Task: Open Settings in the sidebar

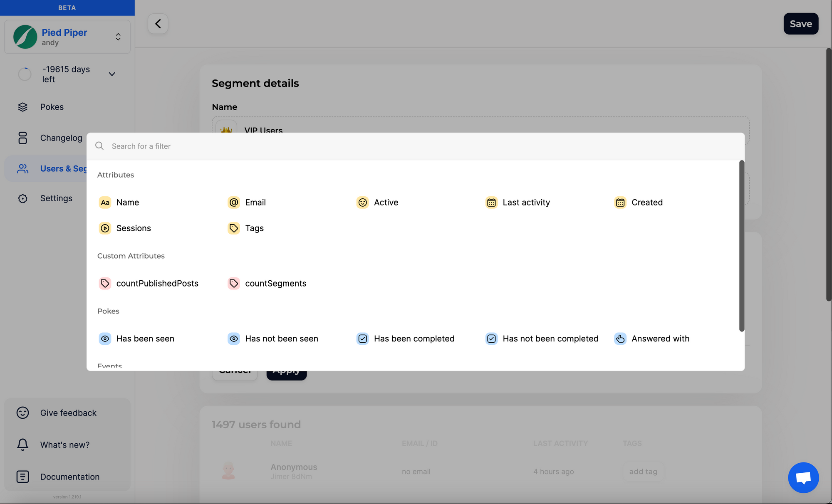Action: [x=56, y=198]
